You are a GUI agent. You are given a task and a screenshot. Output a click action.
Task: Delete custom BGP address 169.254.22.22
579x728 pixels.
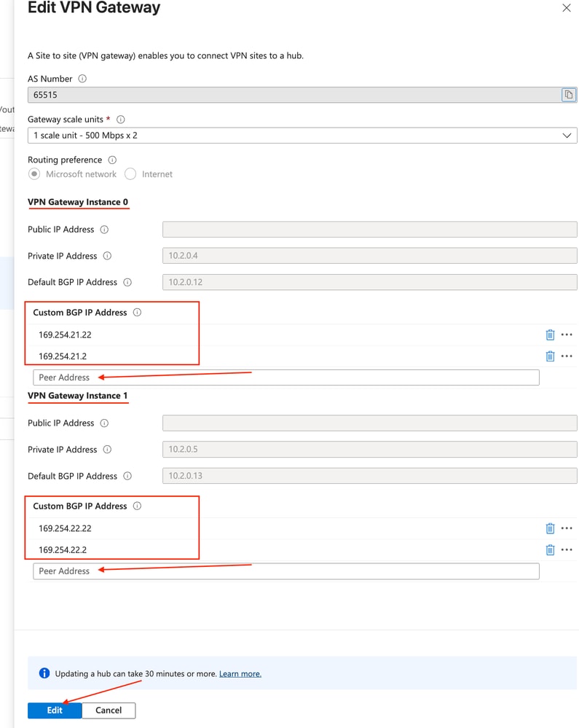pyautogui.click(x=551, y=528)
